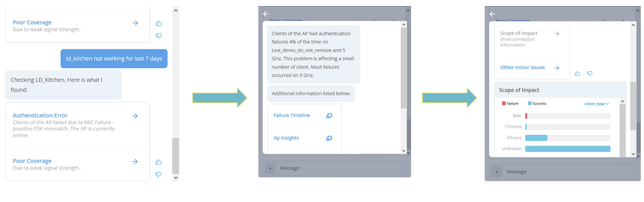Go back using arrow above authentication failures message

pyautogui.click(x=266, y=14)
